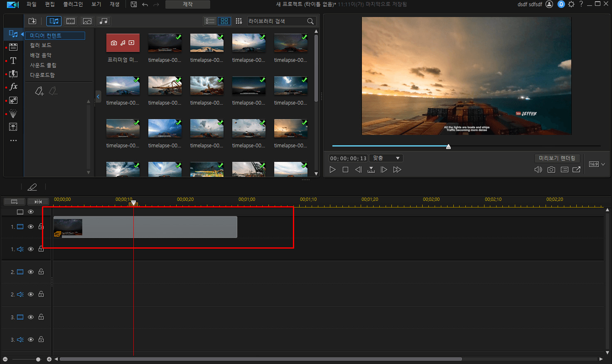Open the Effects Room fx icon
612x364 pixels.
pos(13,87)
